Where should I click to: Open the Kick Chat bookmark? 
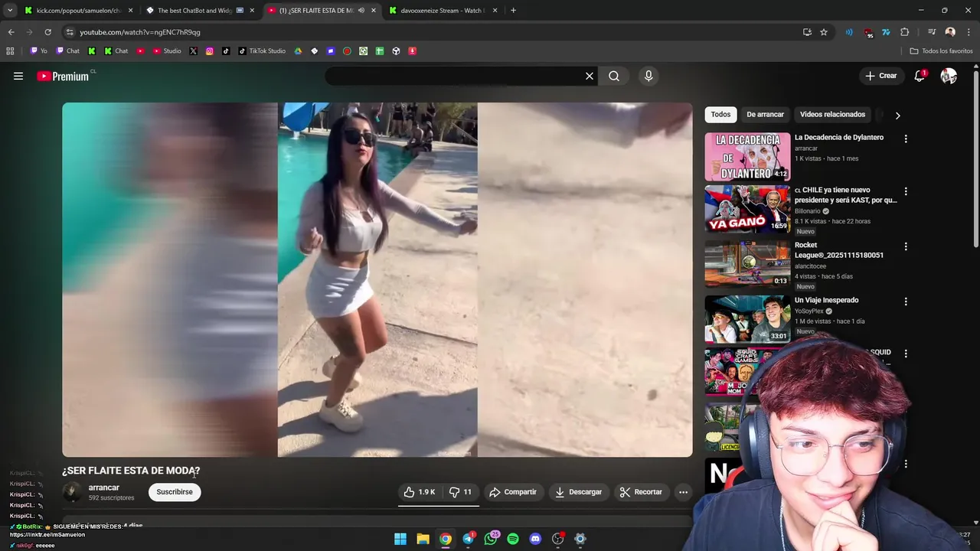point(116,51)
